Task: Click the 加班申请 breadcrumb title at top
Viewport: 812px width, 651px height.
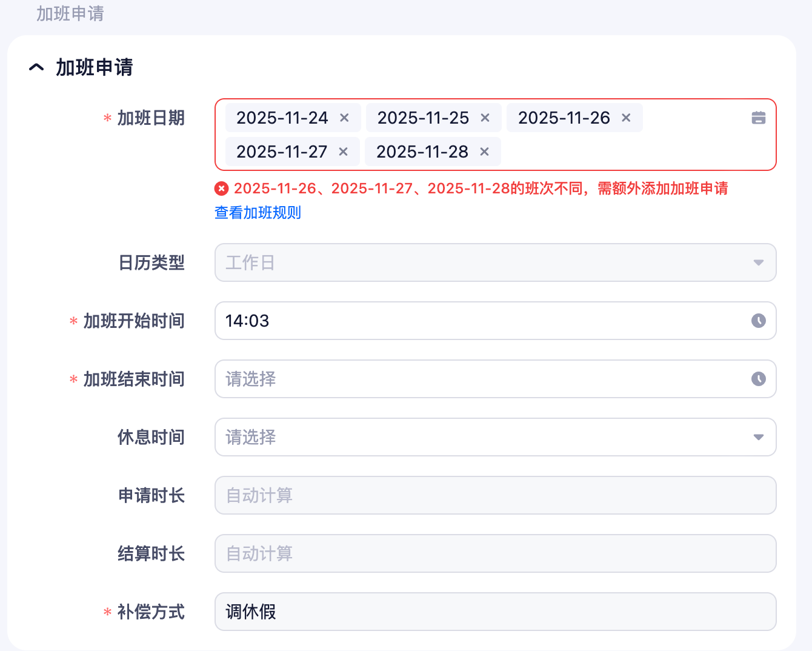Action: 70,13
